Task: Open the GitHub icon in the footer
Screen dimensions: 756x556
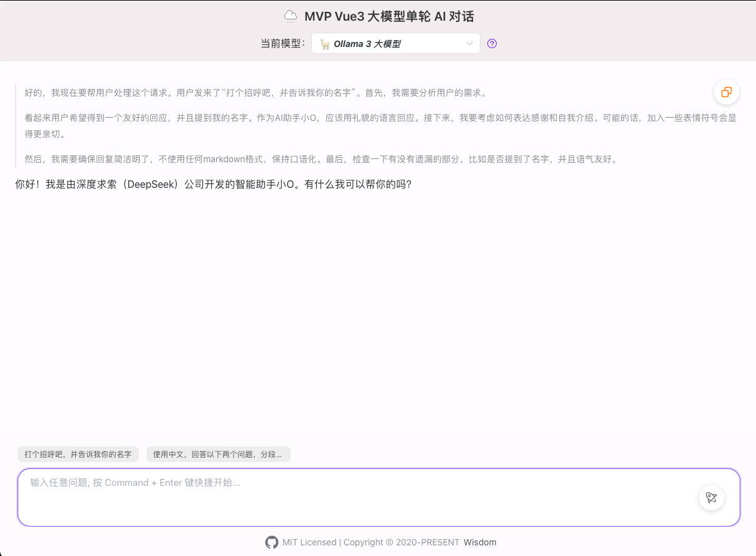Action: click(x=271, y=542)
